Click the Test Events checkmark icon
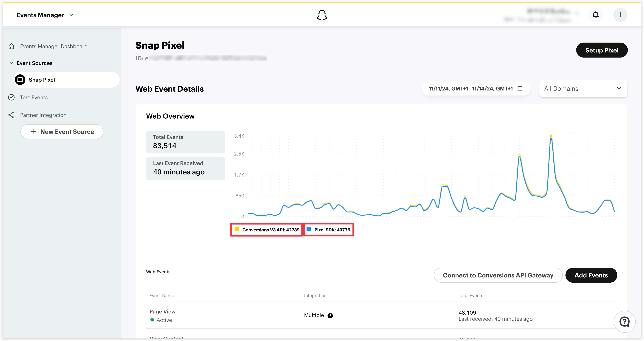Image resolution: width=644 pixels, height=341 pixels. (x=11, y=97)
